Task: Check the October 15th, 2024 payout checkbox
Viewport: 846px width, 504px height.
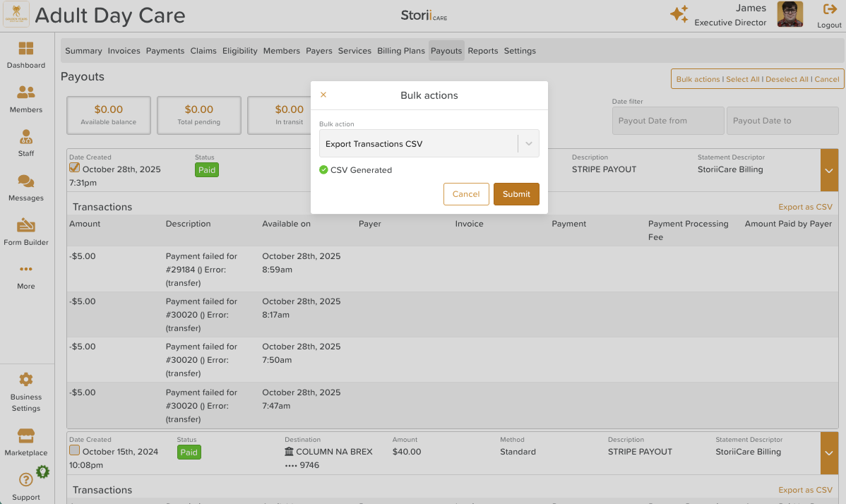Action: (x=74, y=450)
